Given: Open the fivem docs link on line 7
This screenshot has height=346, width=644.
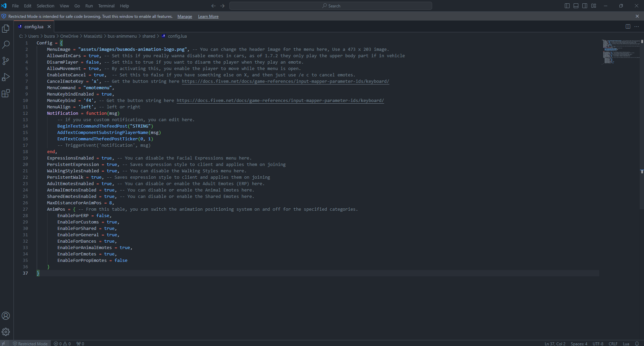Looking at the screenshot, I should click(x=285, y=81).
